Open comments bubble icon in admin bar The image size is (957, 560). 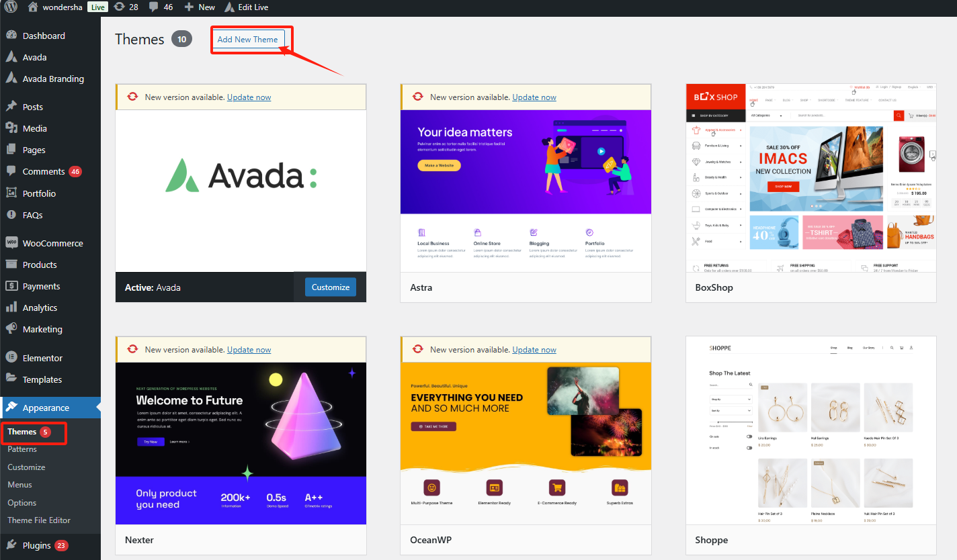pos(154,7)
